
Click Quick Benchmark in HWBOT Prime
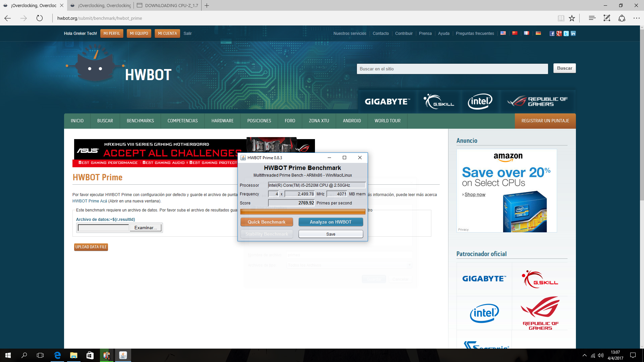[x=267, y=222]
